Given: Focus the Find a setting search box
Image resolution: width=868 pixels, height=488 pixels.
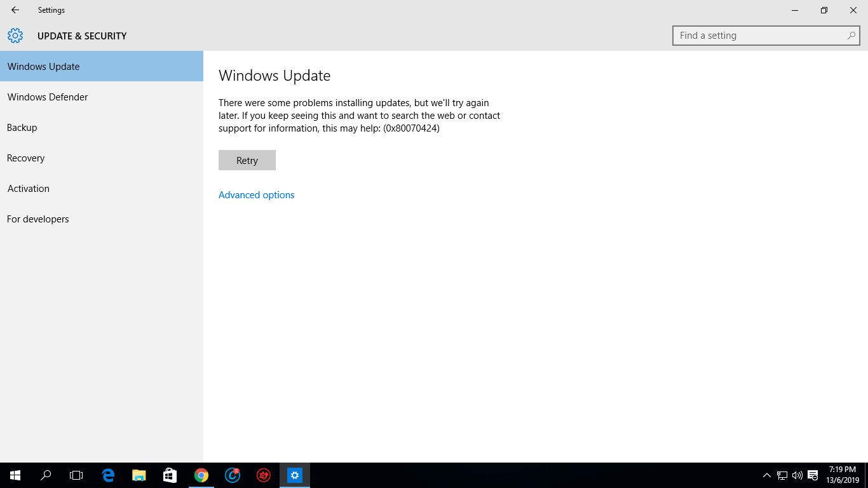Looking at the screenshot, I should pyautogui.click(x=766, y=36).
